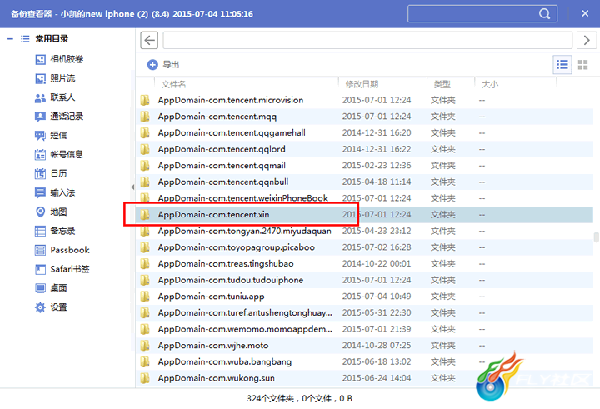Select AppDomain-com.tencent.qqgamehall folder
The width and height of the screenshot is (600, 409).
(x=232, y=133)
